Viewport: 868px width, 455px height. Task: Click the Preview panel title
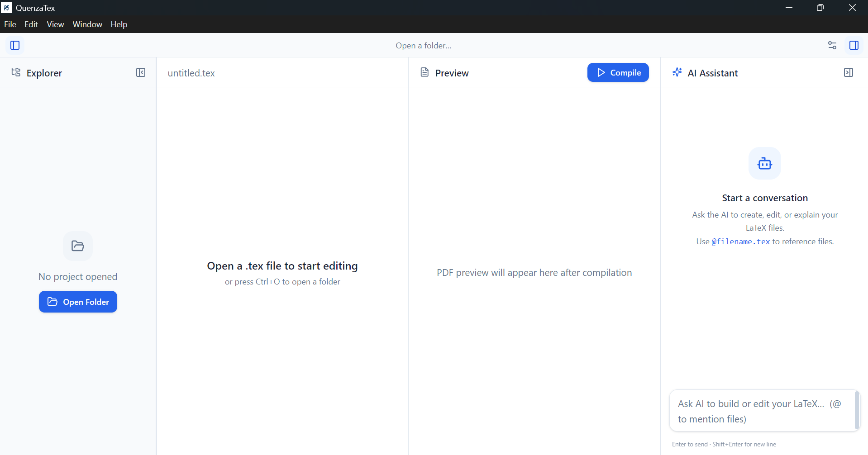point(452,73)
